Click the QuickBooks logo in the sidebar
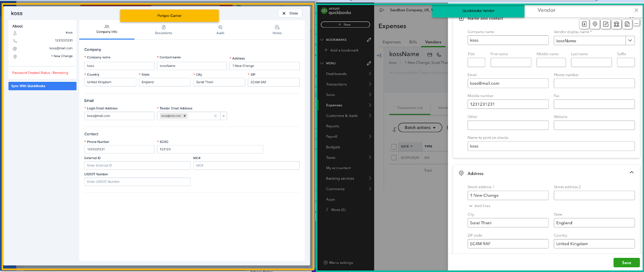Screen dimensions: 644x272 point(324,11)
